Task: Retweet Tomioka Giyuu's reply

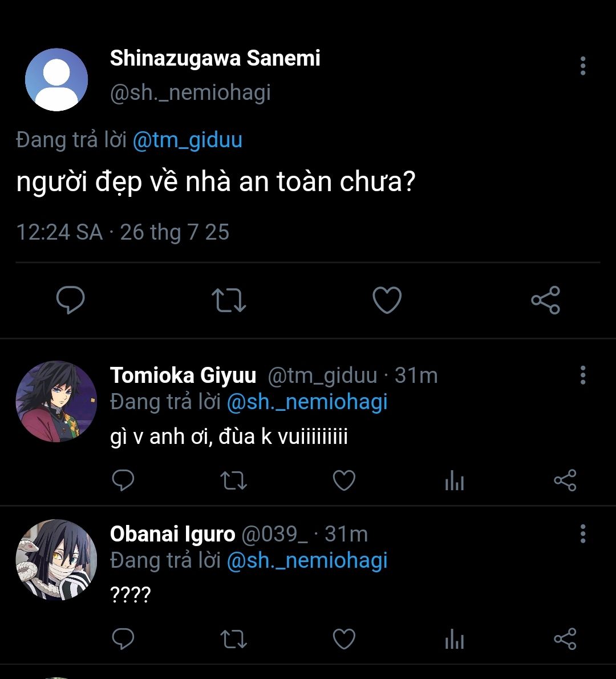Action: (233, 481)
